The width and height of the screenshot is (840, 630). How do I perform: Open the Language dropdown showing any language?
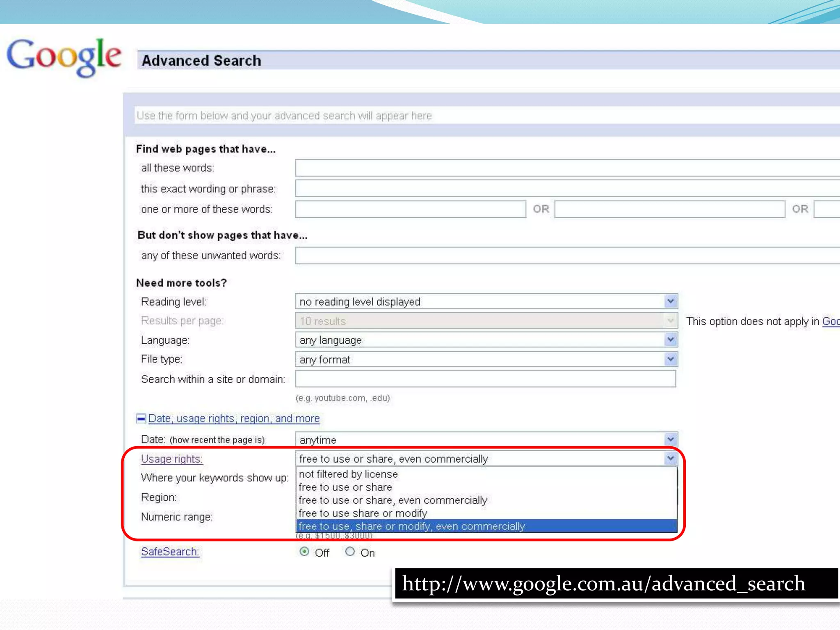pyautogui.click(x=486, y=340)
